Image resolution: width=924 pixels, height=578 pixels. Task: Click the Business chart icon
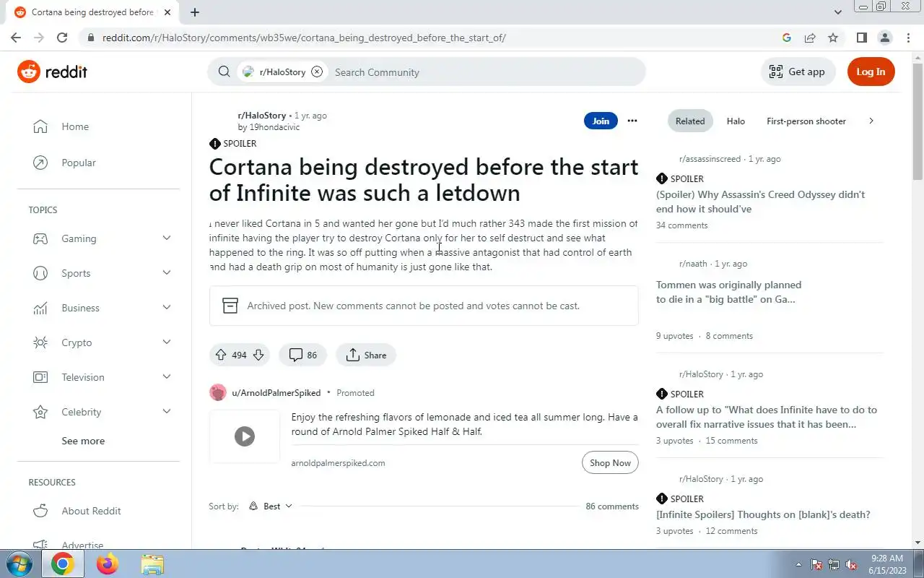[40, 308]
